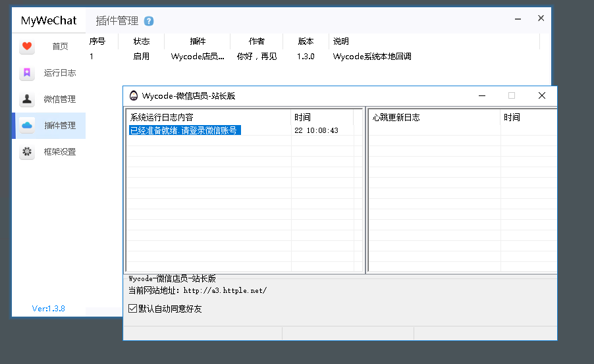Image resolution: width=594 pixels, height=364 pixels.
Task: Open the 微信管理 menu item
Action: point(49,99)
